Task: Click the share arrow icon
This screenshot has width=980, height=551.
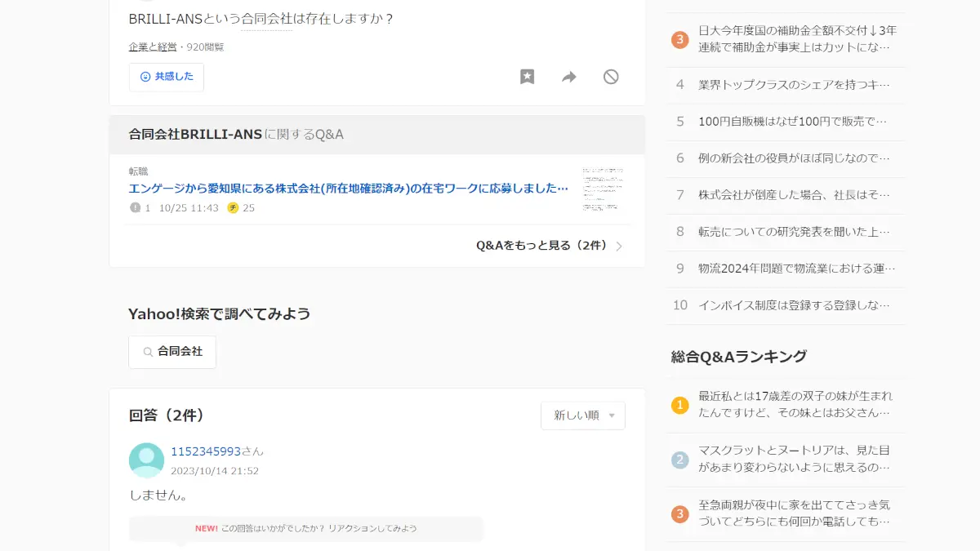Action: pos(569,77)
